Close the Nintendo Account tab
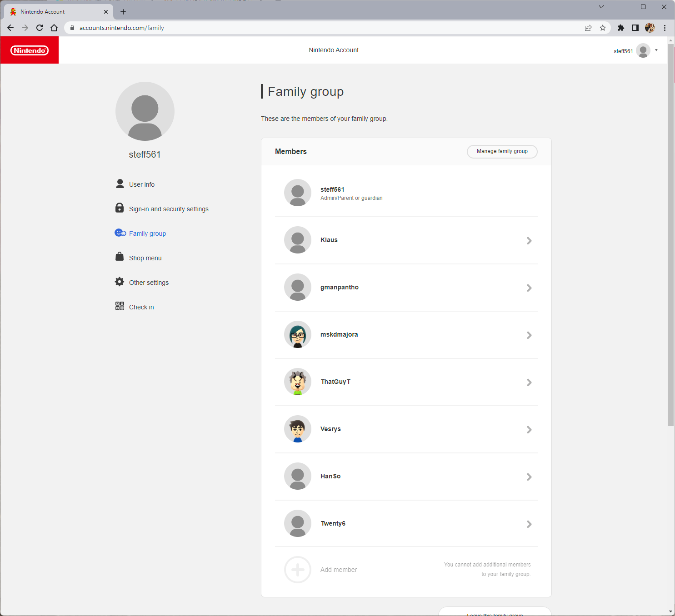Image resolution: width=675 pixels, height=616 pixels. [x=106, y=12]
